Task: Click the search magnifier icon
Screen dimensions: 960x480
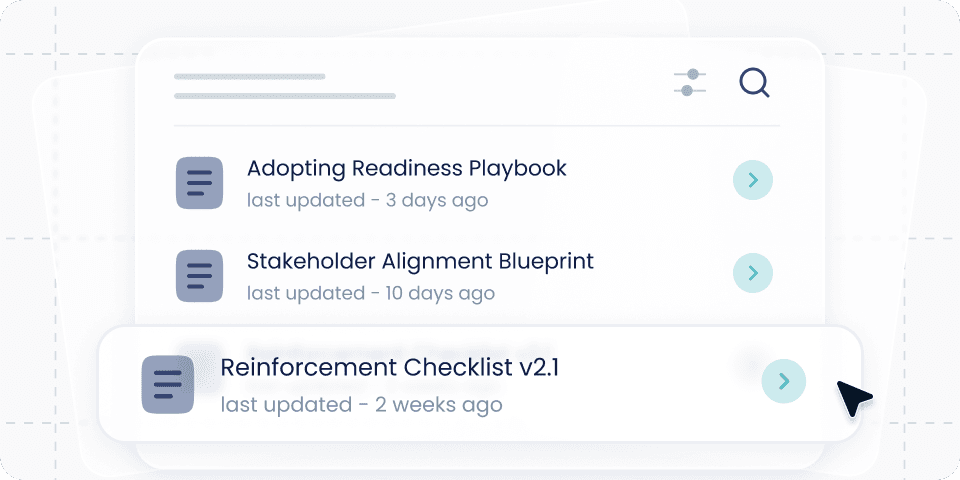Action: (x=754, y=83)
